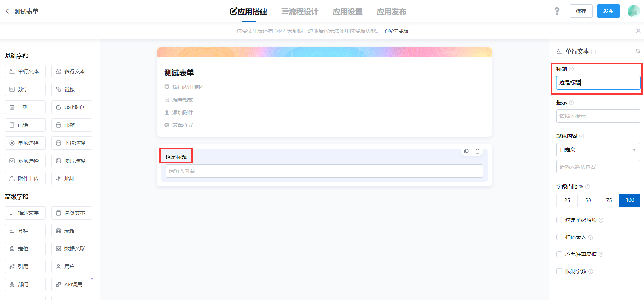Add a 下拉选择 field
Viewport: 644px width, 300px height.
click(72, 143)
